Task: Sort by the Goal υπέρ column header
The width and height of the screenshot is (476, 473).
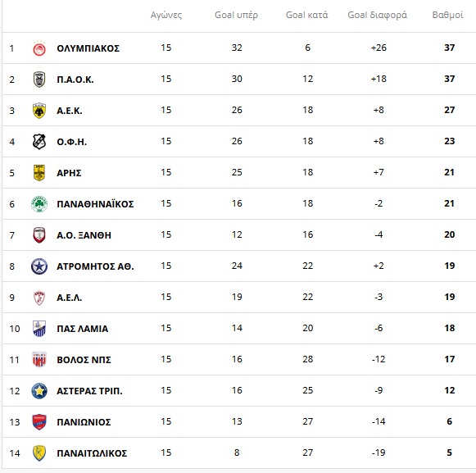Action: (236, 15)
